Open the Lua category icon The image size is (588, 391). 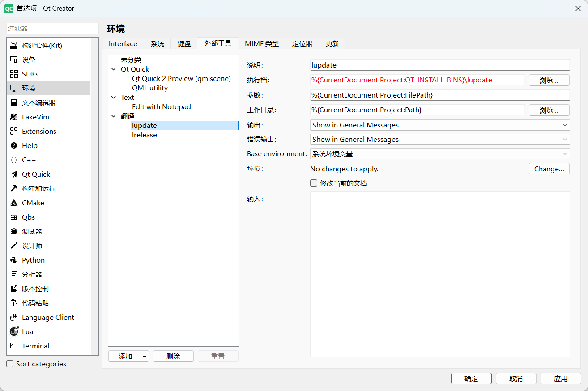click(14, 331)
